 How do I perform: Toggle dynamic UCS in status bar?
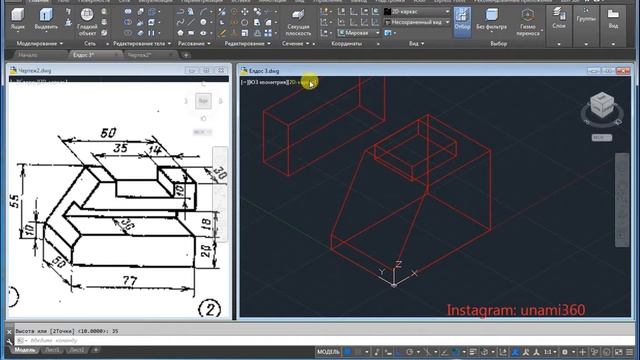click(503, 352)
